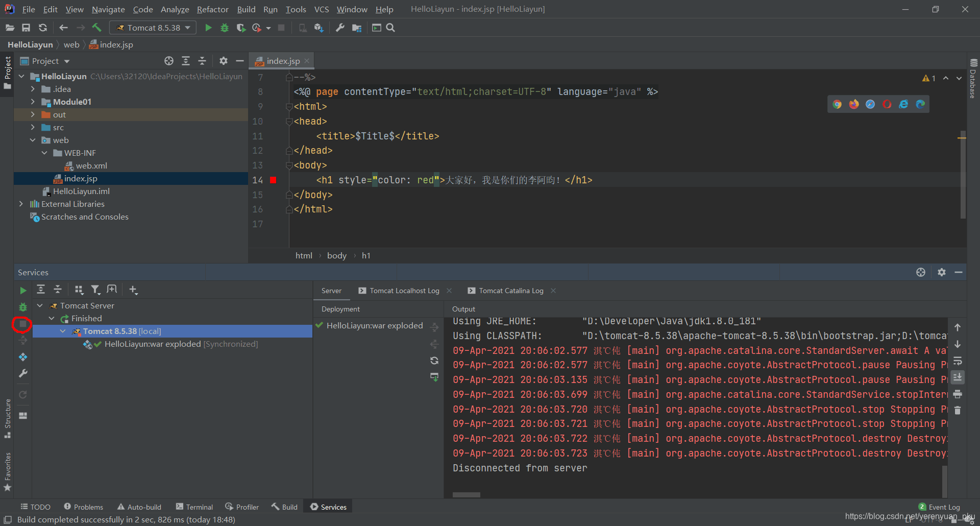
Task: Open the Problems tool window
Action: click(x=83, y=507)
